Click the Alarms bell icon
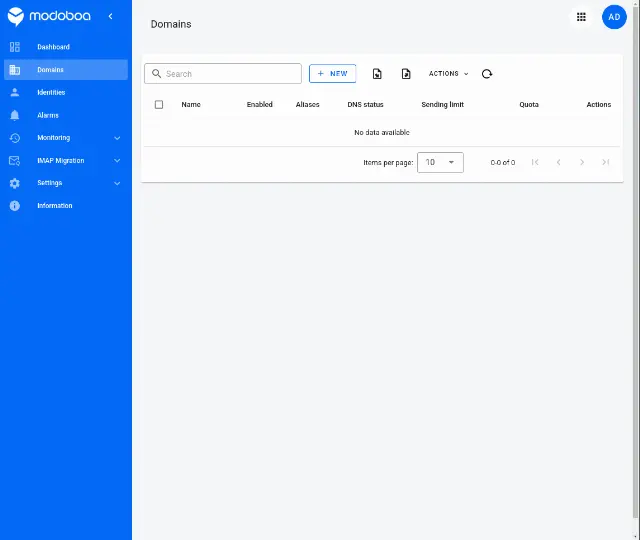Image resolution: width=640 pixels, height=540 pixels. (x=15, y=115)
